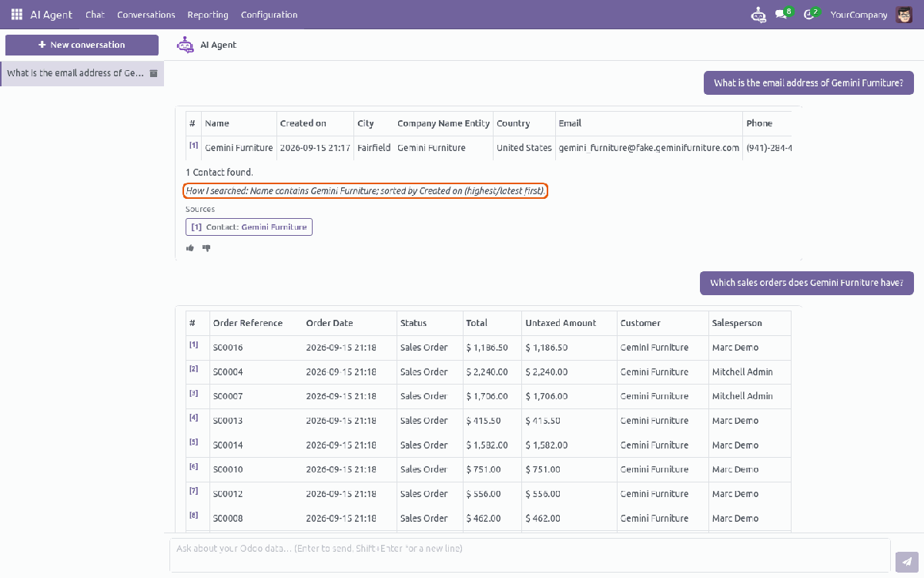This screenshot has height=578, width=924.
Task: Click the AI Agent robot avatar in chat header
Action: 185,45
